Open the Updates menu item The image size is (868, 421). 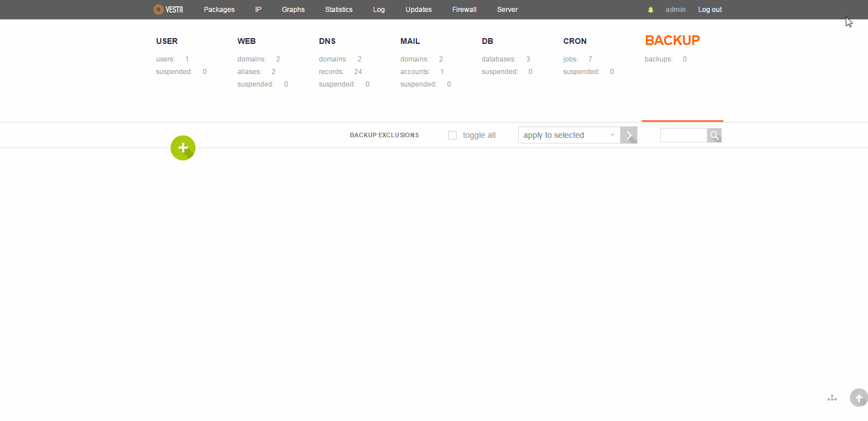[419, 10]
